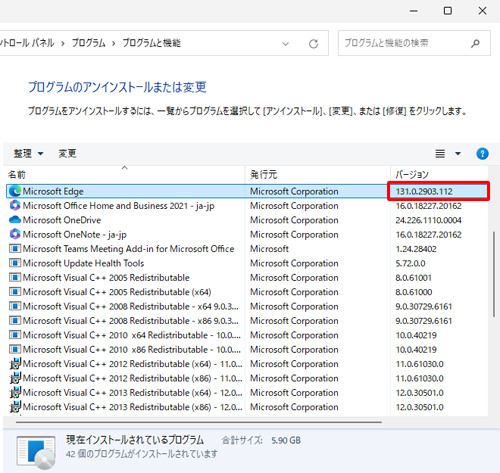Image resolution: width=500 pixels, height=473 pixels.
Task: Sort by the 発行元 column header
Action: coord(318,174)
